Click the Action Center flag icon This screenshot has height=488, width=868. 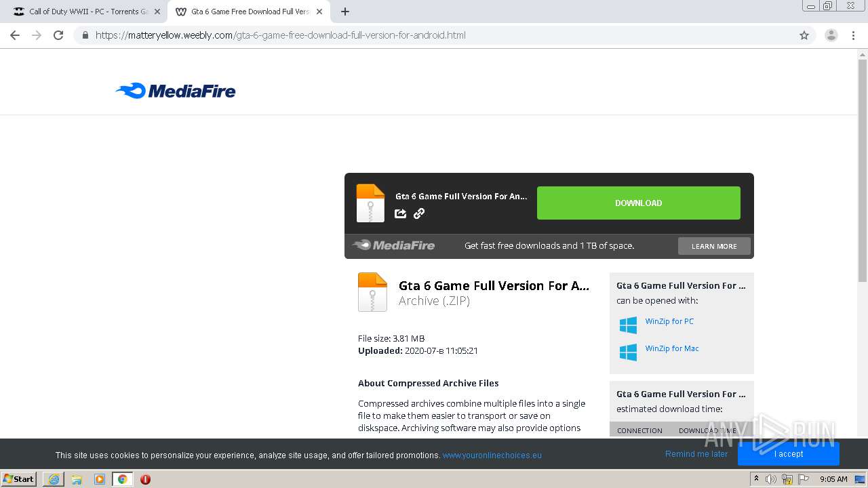pyautogui.click(x=804, y=479)
